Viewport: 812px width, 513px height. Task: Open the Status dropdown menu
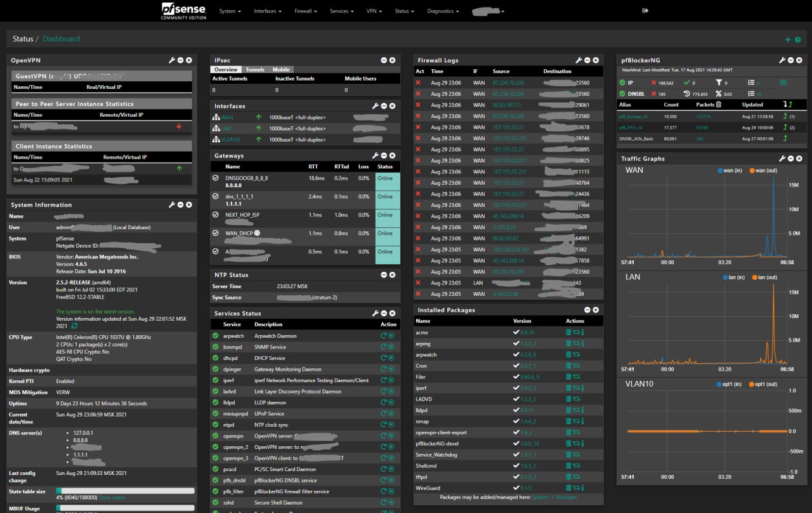(x=404, y=11)
